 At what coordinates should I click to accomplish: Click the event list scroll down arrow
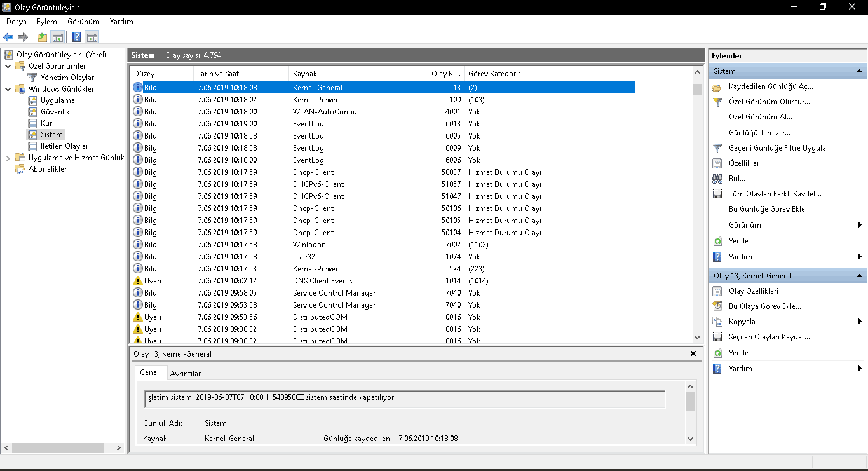pyautogui.click(x=697, y=338)
